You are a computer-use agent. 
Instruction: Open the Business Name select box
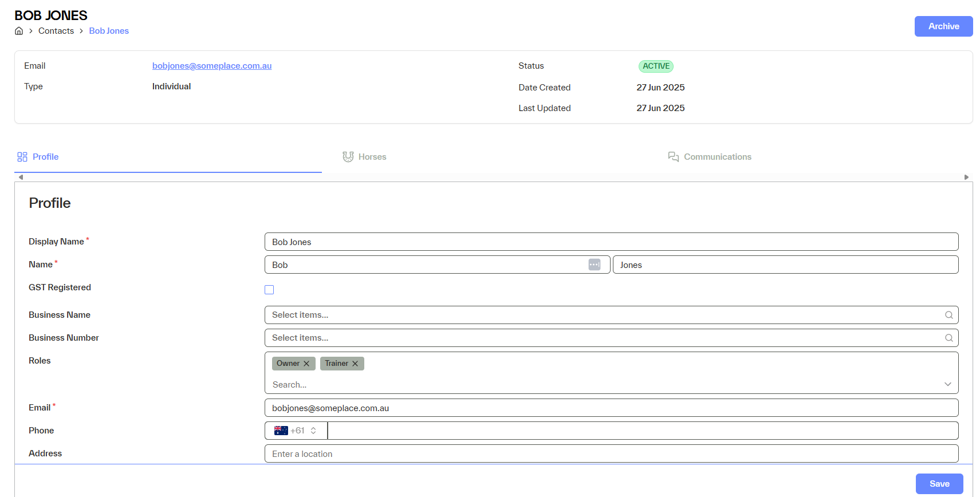click(x=601, y=315)
